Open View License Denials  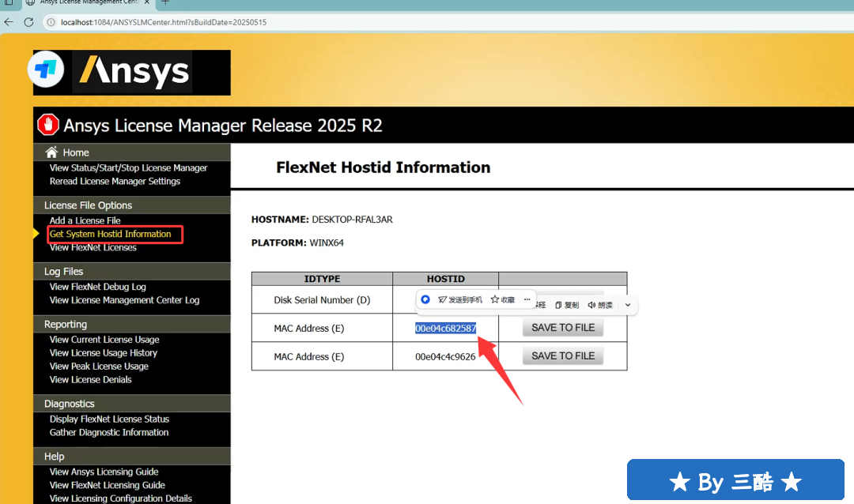click(x=91, y=380)
